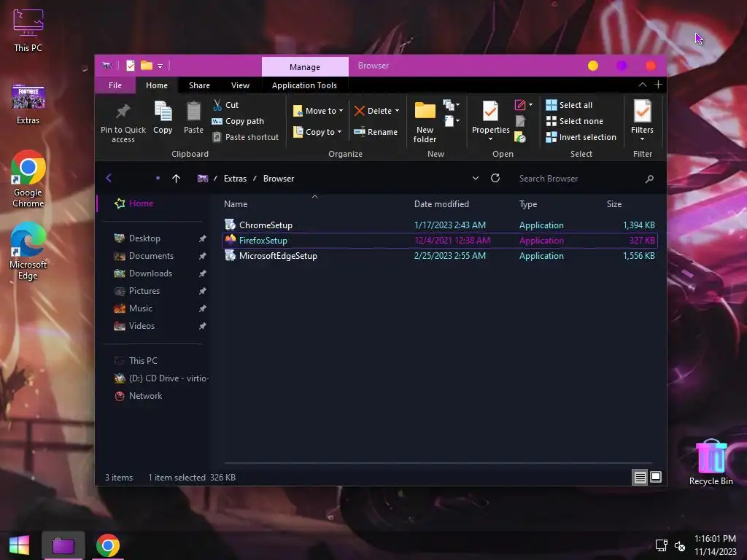
Task: Navigate back with the back arrow
Action: [109, 178]
